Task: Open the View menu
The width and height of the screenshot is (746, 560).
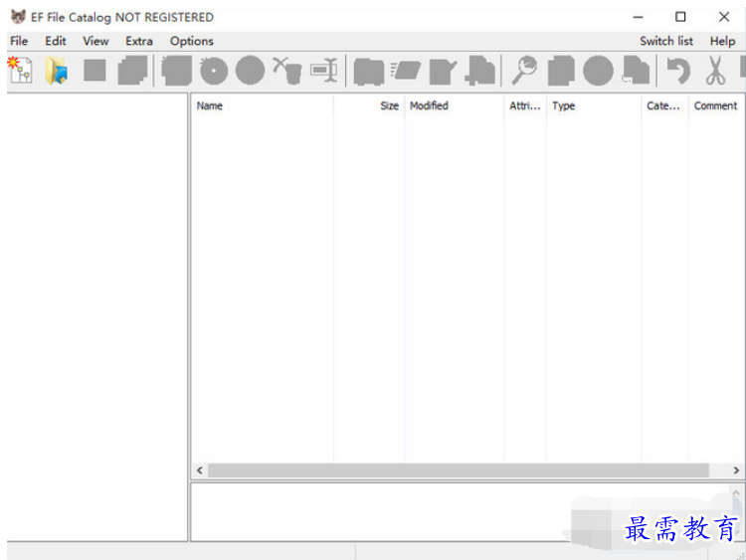Action: pos(95,41)
